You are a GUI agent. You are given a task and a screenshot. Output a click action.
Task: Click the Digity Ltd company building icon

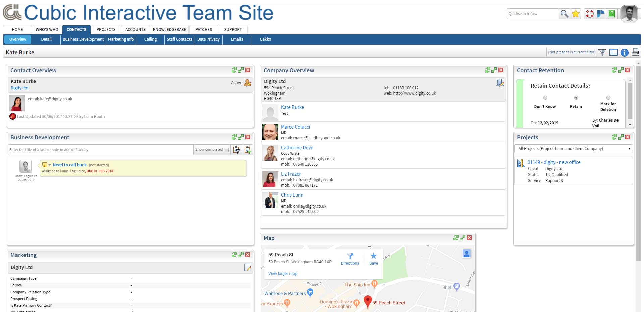500,83
